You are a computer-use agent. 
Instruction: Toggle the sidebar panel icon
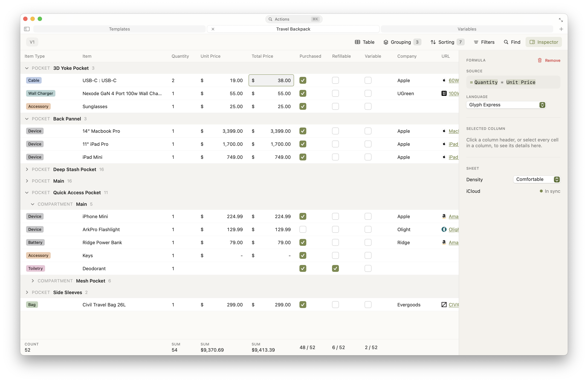pyautogui.click(x=27, y=29)
